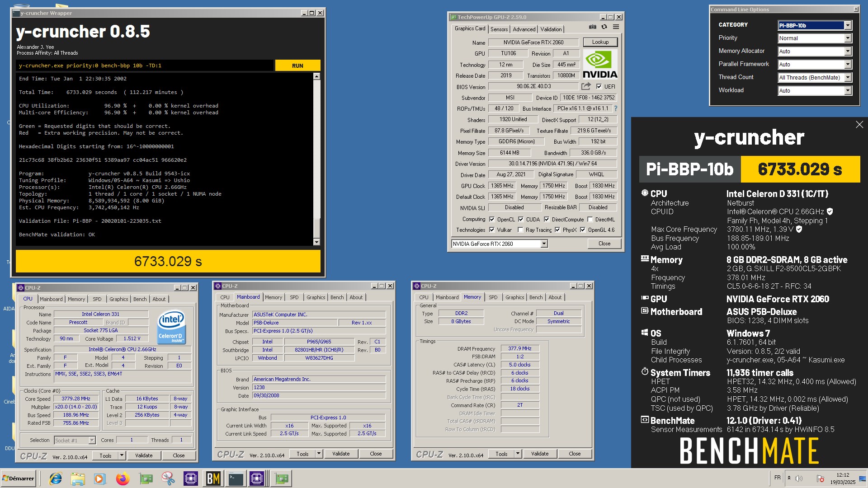Image resolution: width=868 pixels, height=488 pixels.
Task: Toggle the OpenGL 4.6 checkbox
Action: coord(583,230)
